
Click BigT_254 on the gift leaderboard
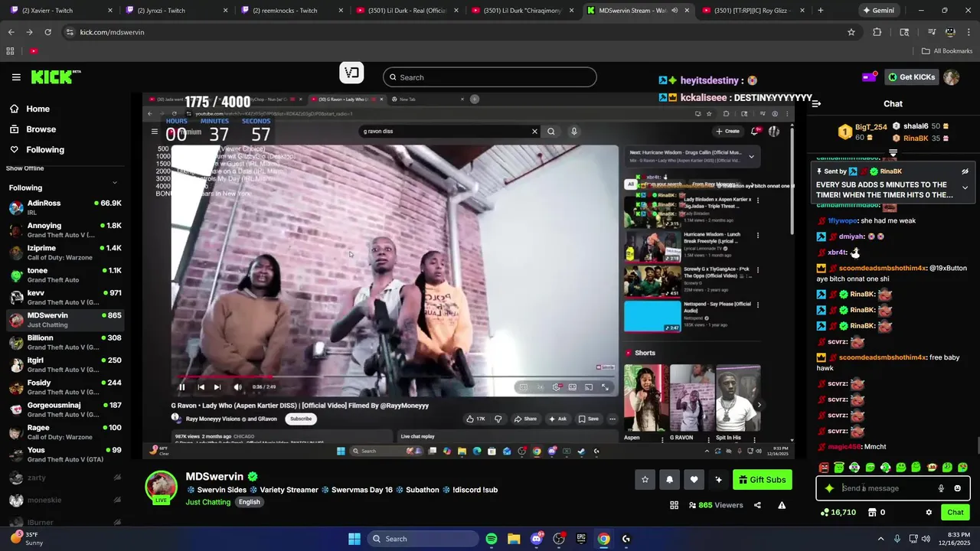(871, 127)
